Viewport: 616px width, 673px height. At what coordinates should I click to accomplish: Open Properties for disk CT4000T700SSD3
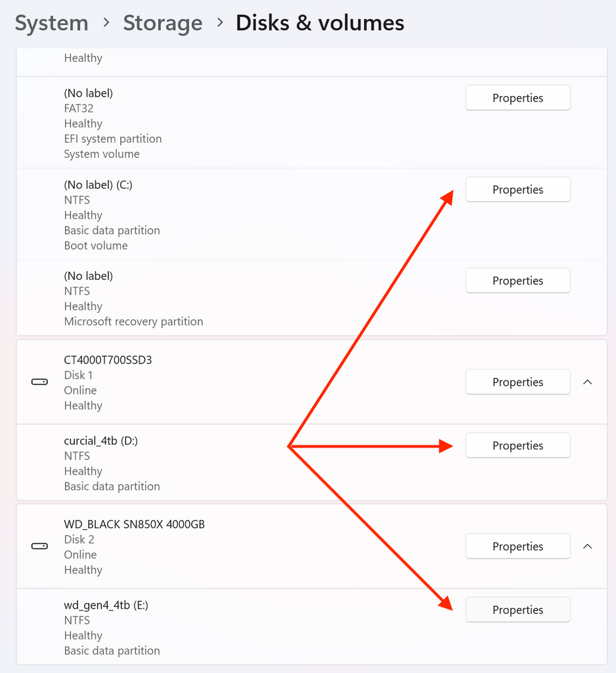click(x=517, y=382)
